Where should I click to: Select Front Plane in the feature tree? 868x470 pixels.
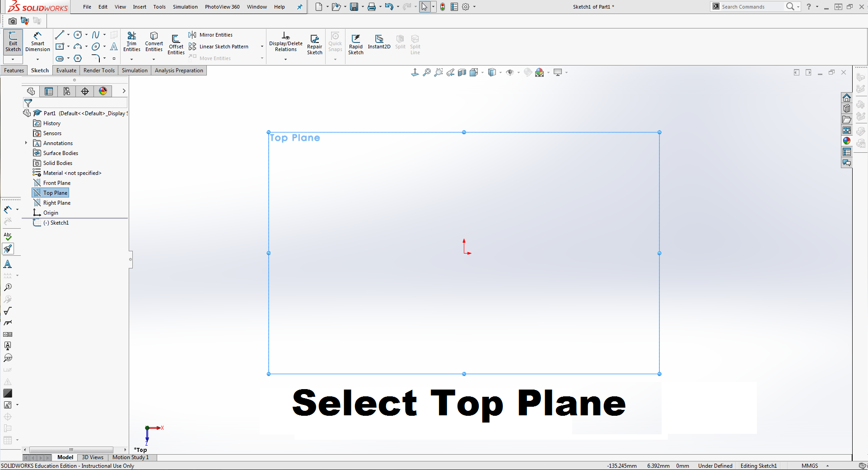pos(57,183)
